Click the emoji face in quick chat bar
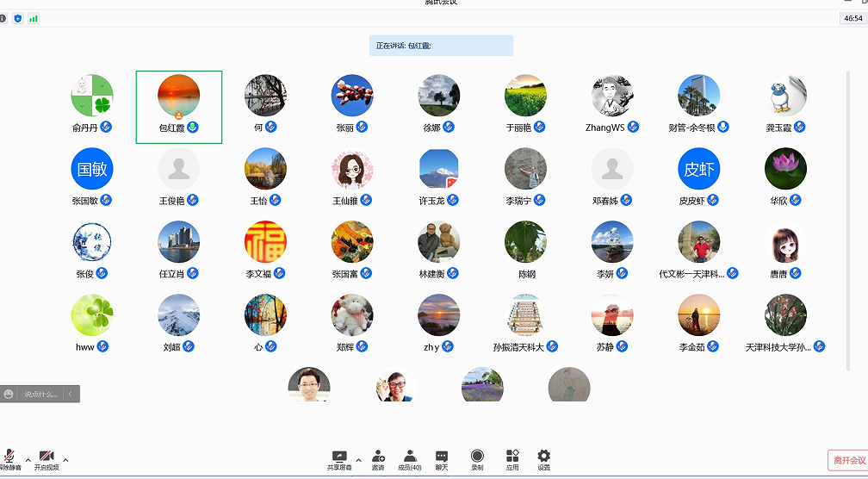The width and height of the screenshot is (868, 479). 9,394
